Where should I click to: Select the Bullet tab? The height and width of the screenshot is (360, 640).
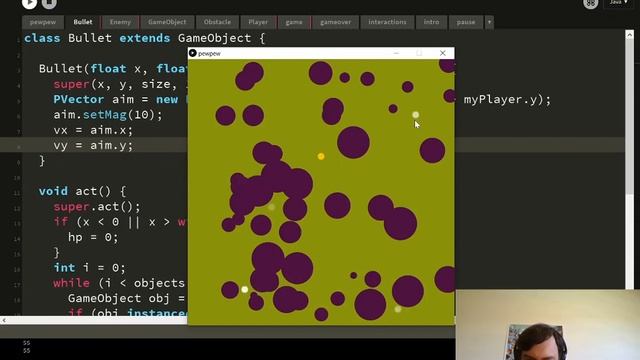(82, 22)
